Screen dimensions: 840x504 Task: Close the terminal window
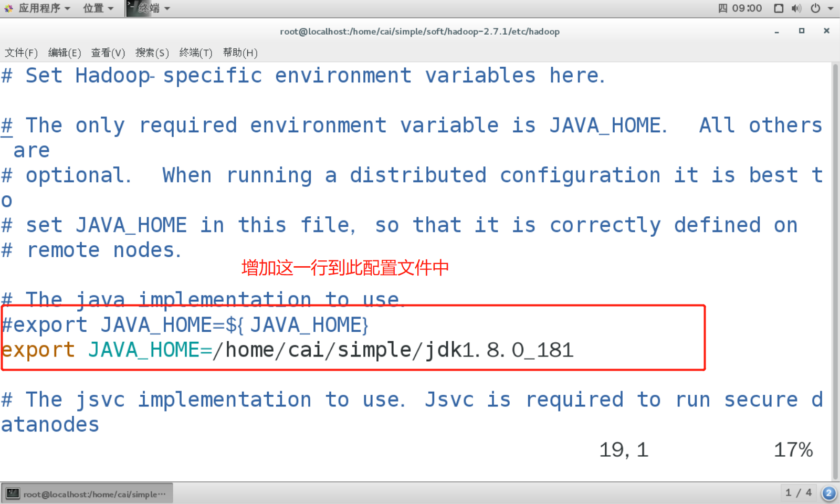pyautogui.click(x=826, y=31)
